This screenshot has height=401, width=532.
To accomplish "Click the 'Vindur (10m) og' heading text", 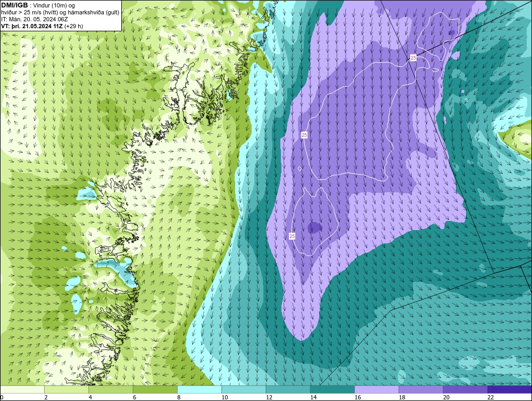I will point(55,5).
